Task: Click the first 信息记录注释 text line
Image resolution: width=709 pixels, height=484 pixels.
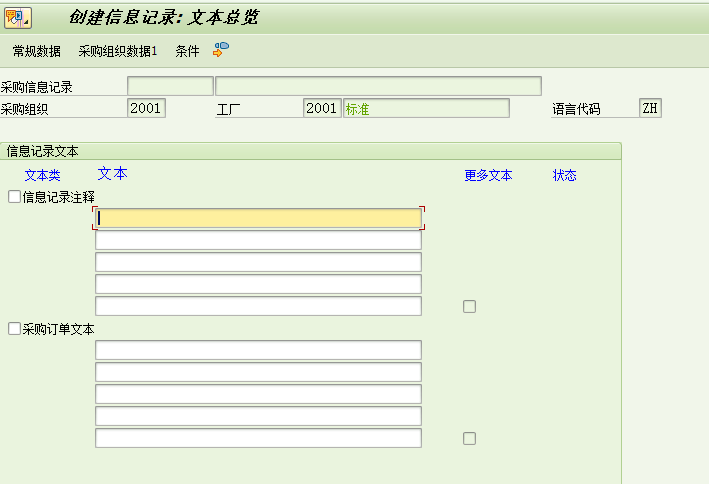Action: [258, 218]
